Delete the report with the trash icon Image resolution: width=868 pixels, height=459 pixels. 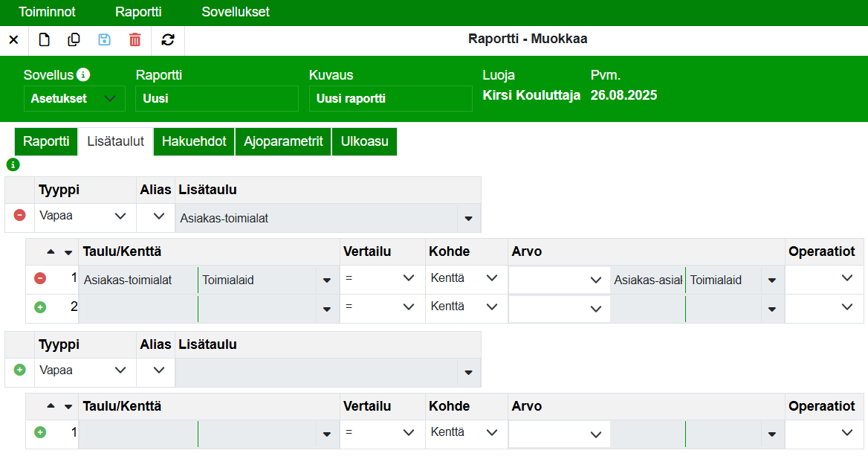135,40
